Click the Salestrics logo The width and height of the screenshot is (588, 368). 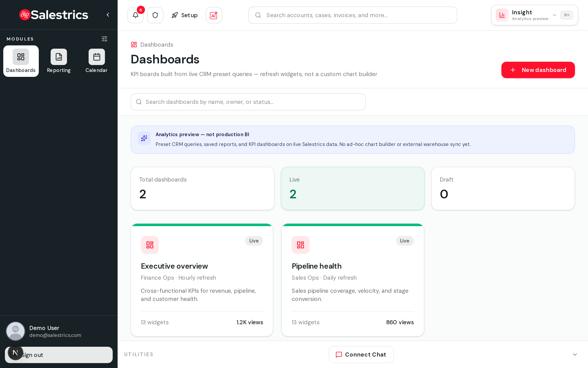click(x=54, y=15)
